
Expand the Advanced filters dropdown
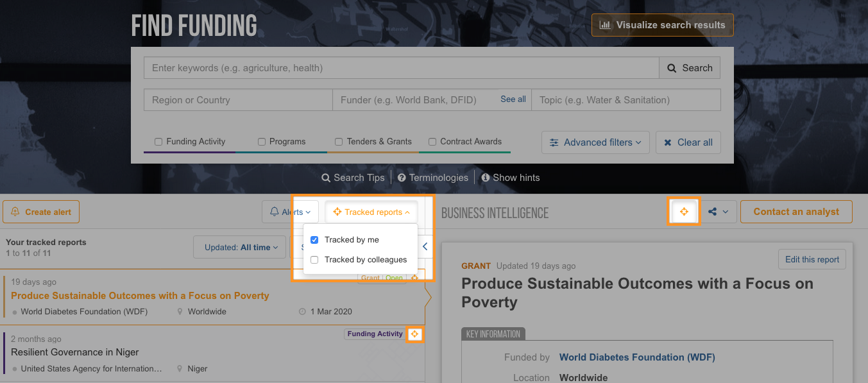[595, 142]
